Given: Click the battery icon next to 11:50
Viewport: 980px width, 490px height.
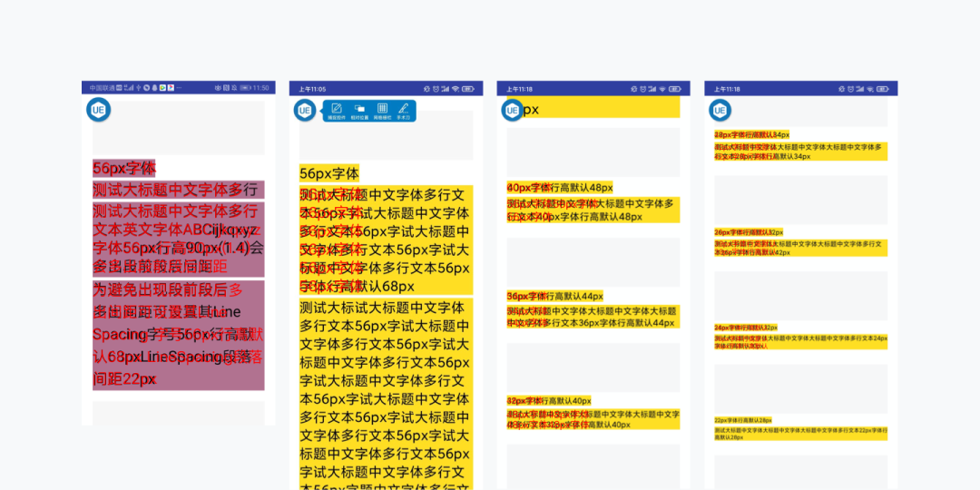Looking at the screenshot, I should click(x=246, y=88).
